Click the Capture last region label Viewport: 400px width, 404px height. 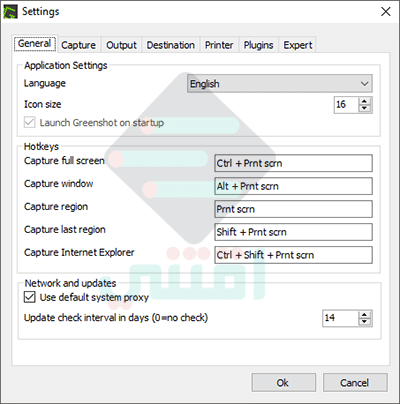[x=65, y=230]
